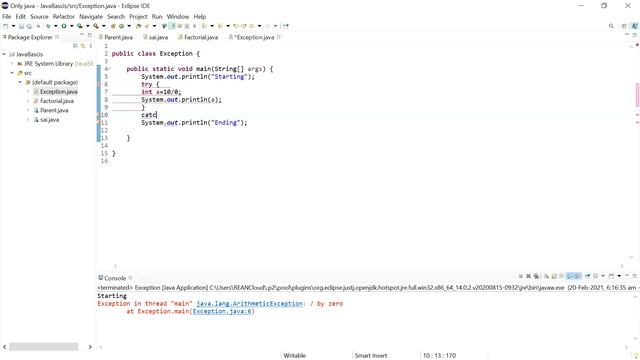Open Package Explorer View Menu icon
The width and height of the screenshot is (640, 360).
pos(91,46)
